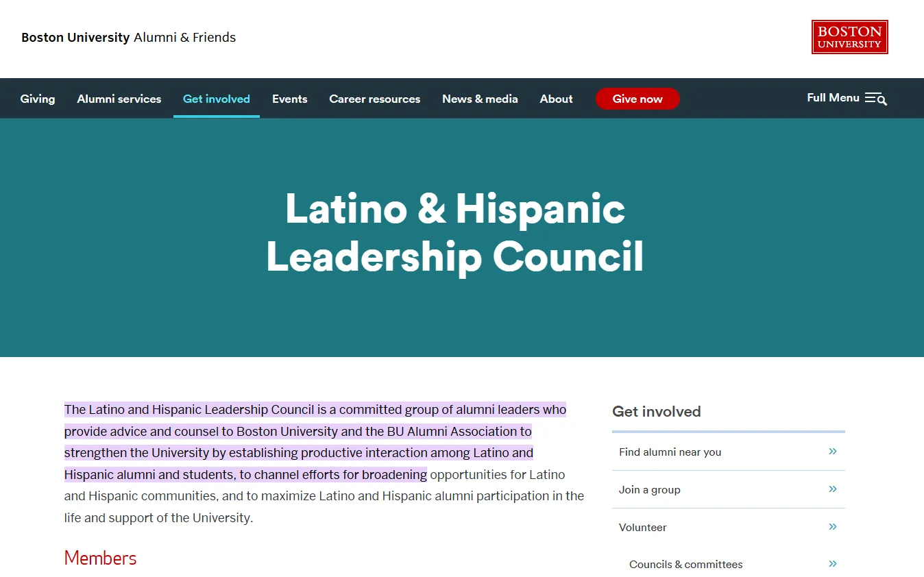Click the Latino & Hispanic Leadership Council title

pyautogui.click(x=455, y=232)
